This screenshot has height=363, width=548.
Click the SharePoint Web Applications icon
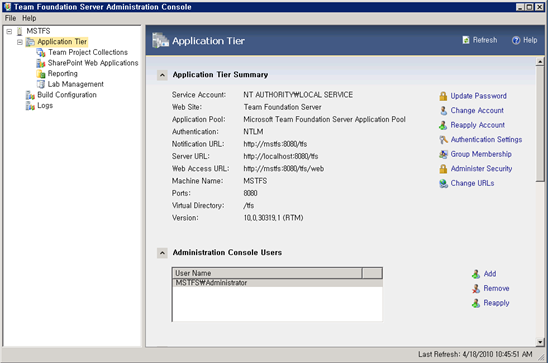[x=41, y=63]
